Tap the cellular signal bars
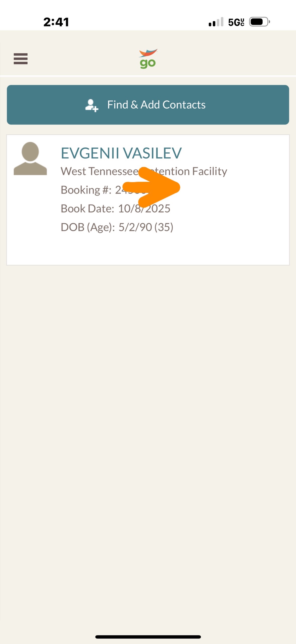The image size is (296, 644). (x=216, y=22)
